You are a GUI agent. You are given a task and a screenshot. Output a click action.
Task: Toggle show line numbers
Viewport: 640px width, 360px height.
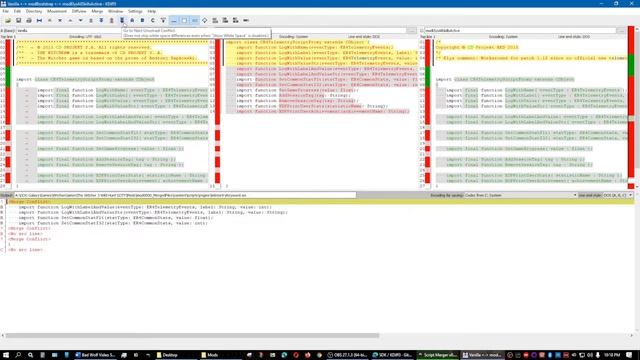pos(195,20)
